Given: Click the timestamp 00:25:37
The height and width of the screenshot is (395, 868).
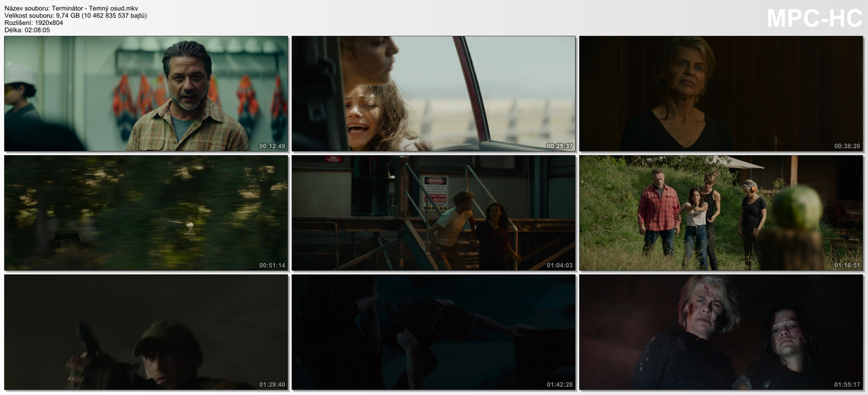Looking at the screenshot, I should [x=559, y=146].
